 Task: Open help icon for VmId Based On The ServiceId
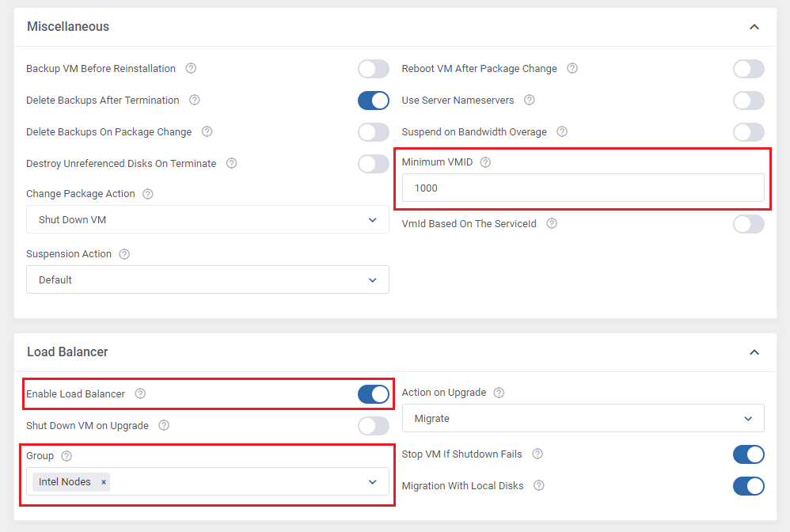click(x=552, y=223)
